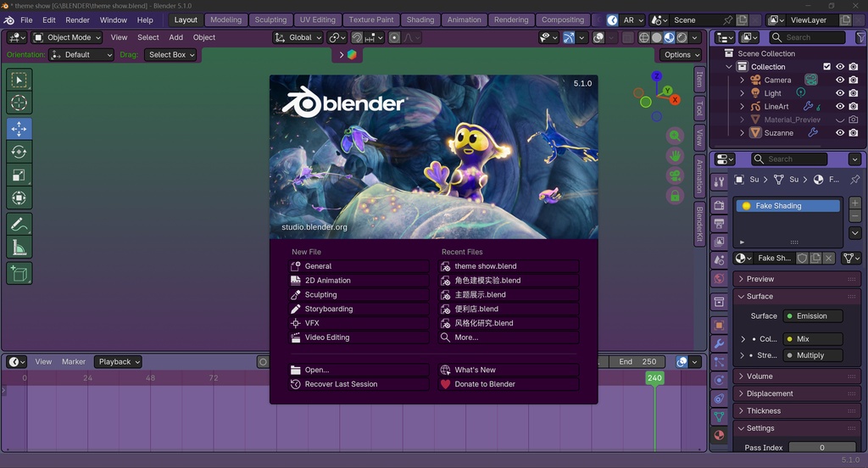Screen dimensions: 868x468
Task: Open the Global transform orientation dropdown
Action: coord(298,37)
